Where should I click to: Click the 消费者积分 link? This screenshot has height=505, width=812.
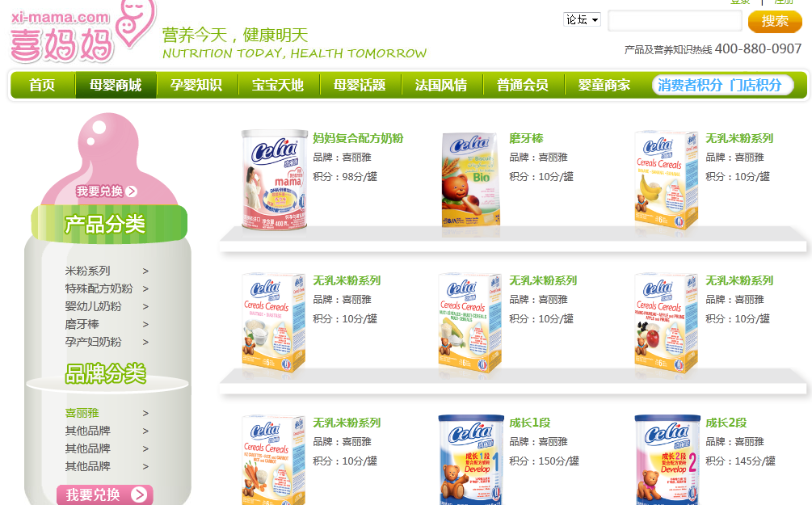click(690, 85)
